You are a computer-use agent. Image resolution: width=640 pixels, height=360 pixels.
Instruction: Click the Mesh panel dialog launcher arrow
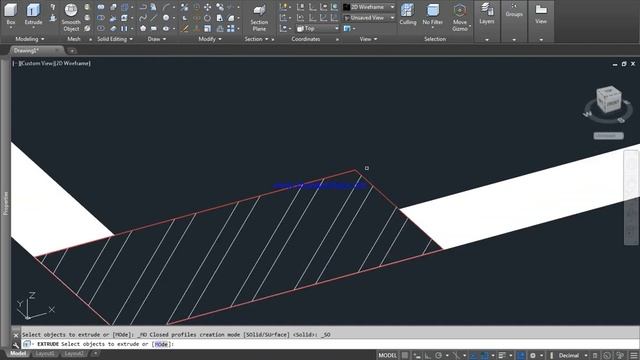(x=90, y=40)
